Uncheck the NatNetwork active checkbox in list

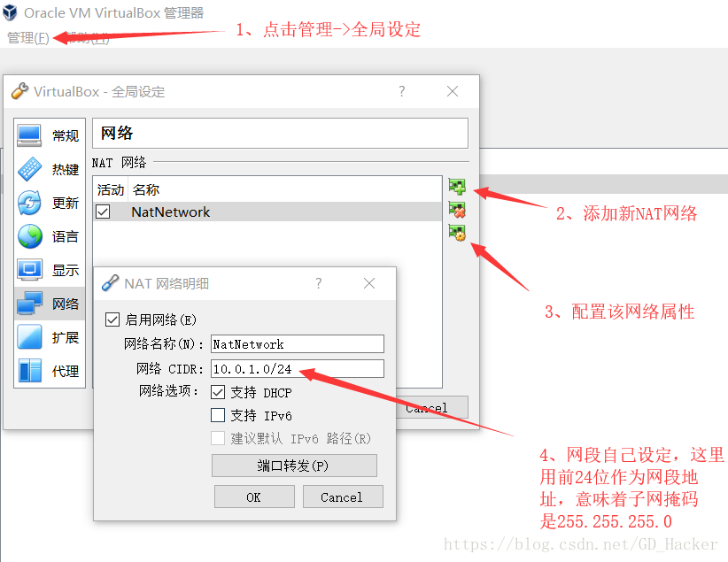(103, 212)
